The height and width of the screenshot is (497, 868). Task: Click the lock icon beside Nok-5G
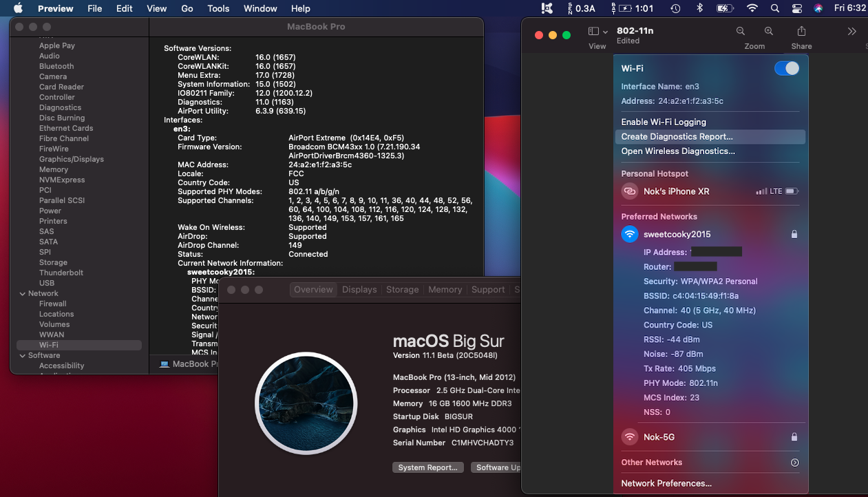(x=794, y=436)
